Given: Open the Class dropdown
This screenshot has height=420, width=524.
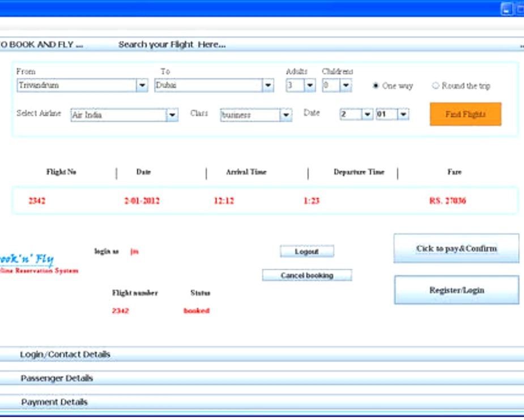Looking at the screenshot, I should pos(286,115).
